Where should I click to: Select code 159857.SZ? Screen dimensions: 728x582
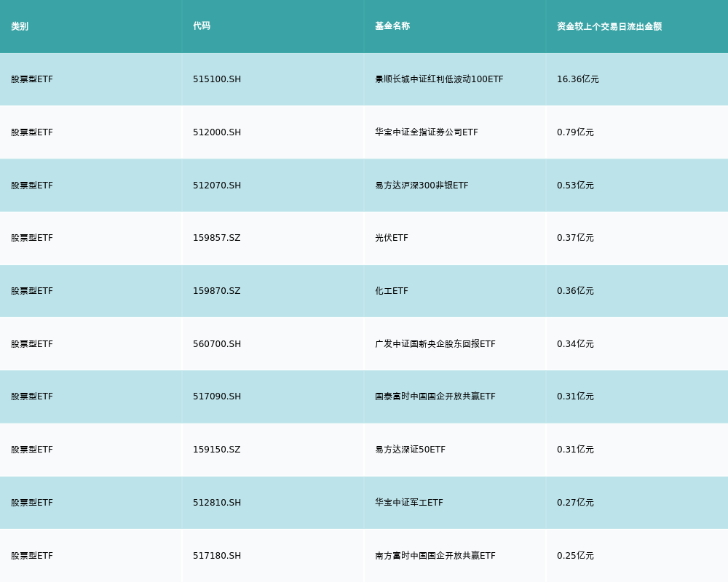[x=217, y=238]
